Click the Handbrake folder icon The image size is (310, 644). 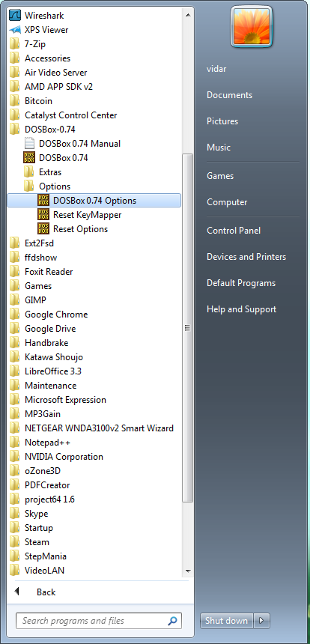[x=15, y=343]
